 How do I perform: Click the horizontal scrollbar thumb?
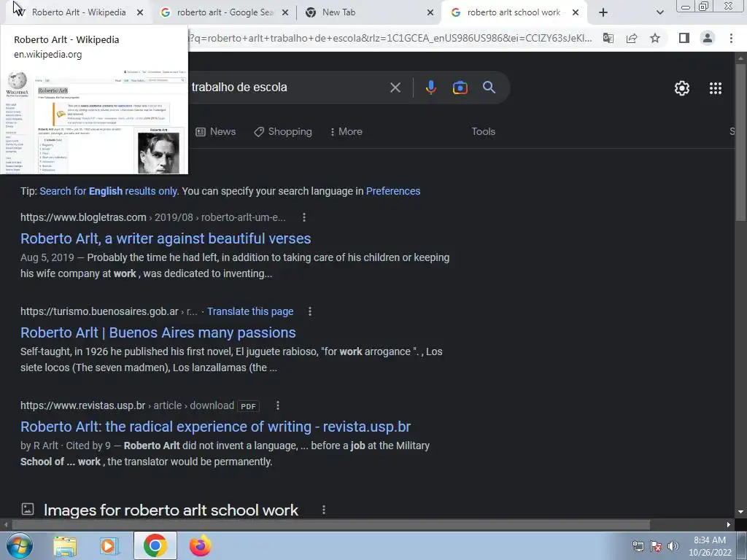point(330,525)
